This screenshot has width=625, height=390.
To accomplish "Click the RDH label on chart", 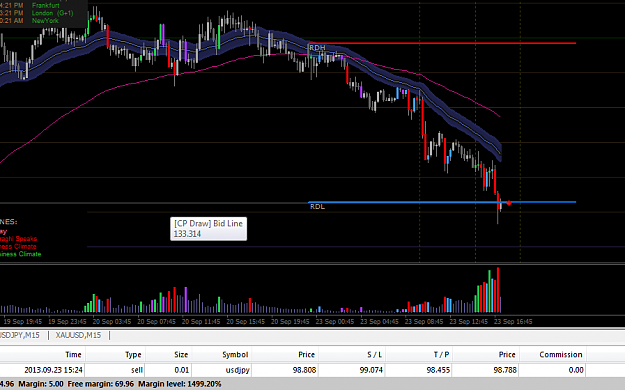I will (x=317, y=48).
